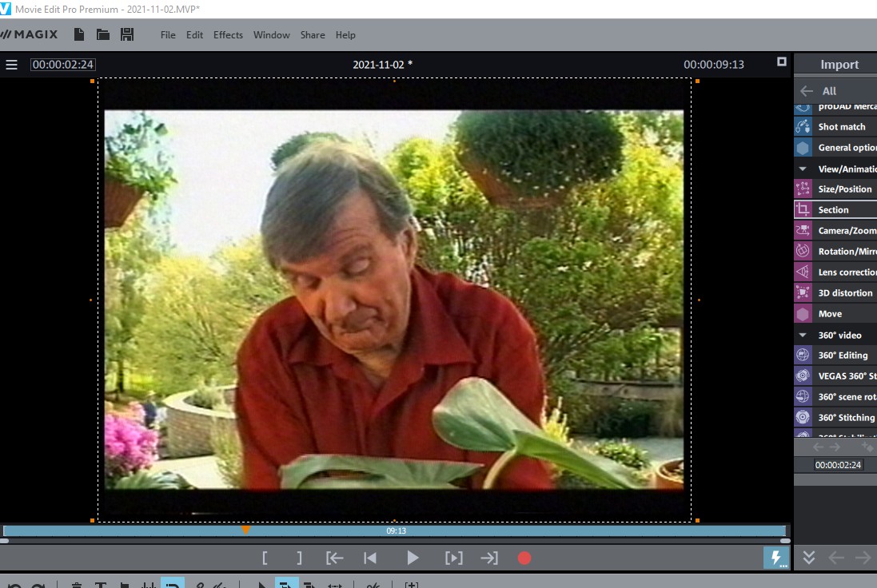Open a project with the folder icon
This screenshot has width=877, height=588.
(103, 34)
